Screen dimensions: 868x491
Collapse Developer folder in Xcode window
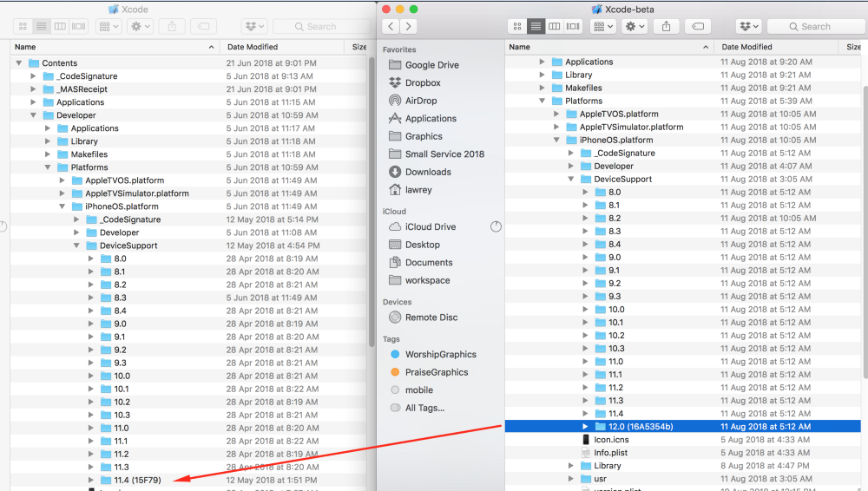33,115
